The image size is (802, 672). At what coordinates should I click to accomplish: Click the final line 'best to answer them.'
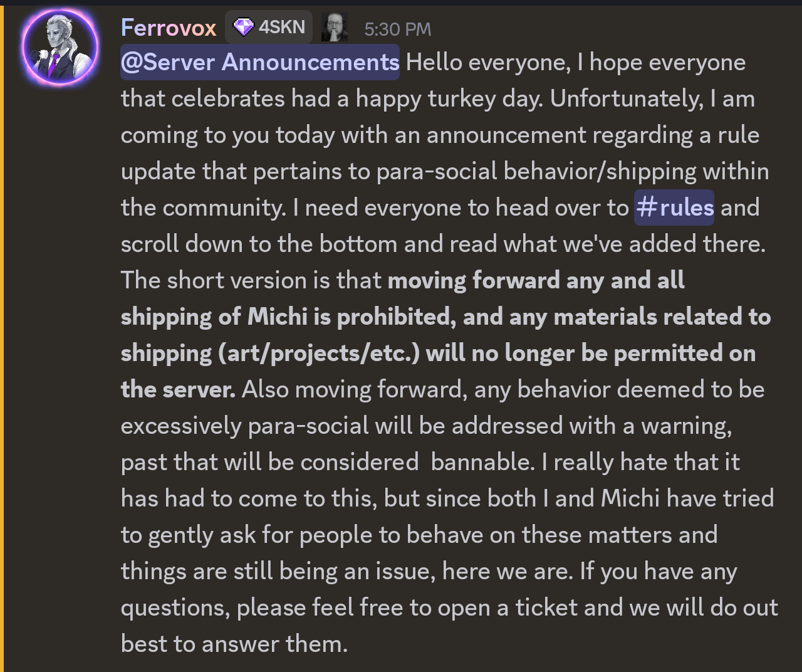coord(234,644)
